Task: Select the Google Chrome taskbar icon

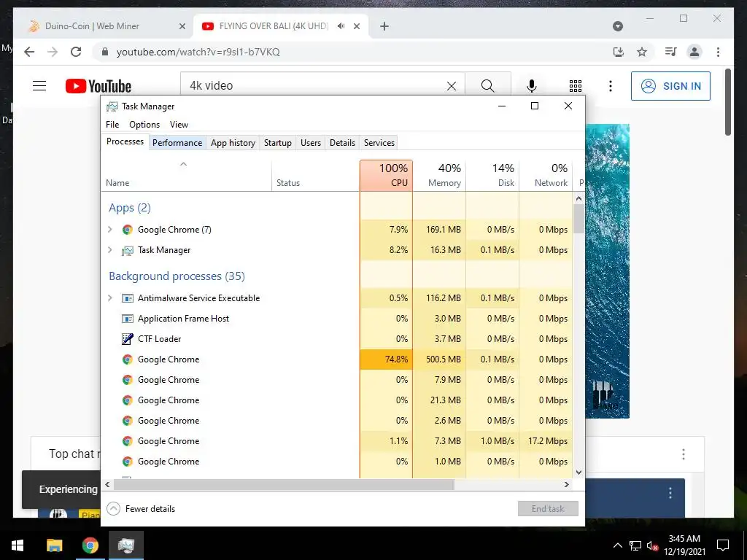Action: click(90, 545)
